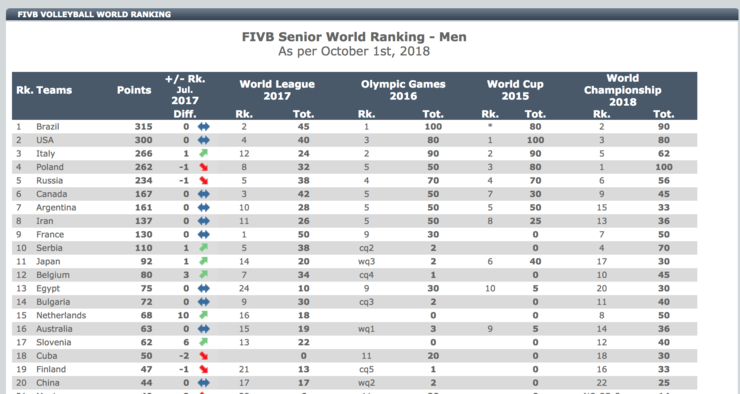Screen dimensions: 740x394
Task: Select the FIVB Volleyball World Ranking title bar
Action: point(372,14)
